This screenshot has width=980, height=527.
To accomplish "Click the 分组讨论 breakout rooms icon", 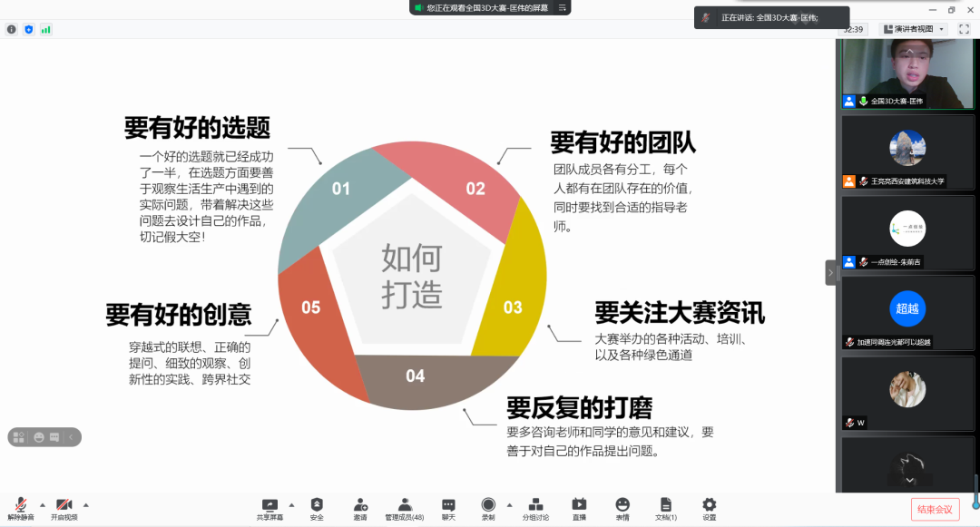I will tap(535, 507).
